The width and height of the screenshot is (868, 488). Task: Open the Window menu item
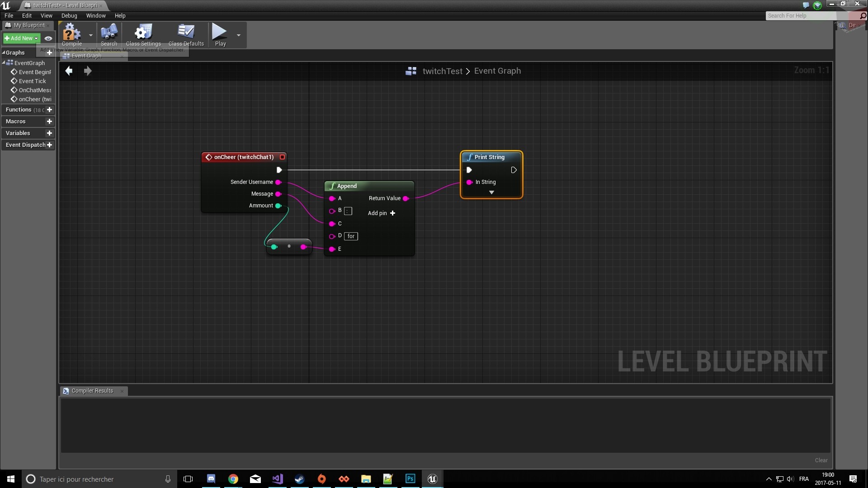(95, 15)
